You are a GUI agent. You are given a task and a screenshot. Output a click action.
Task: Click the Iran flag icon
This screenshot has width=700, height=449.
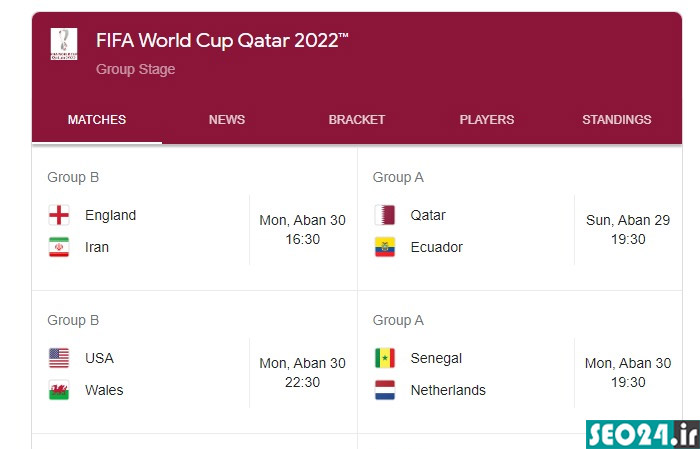(x=59, y=247)
